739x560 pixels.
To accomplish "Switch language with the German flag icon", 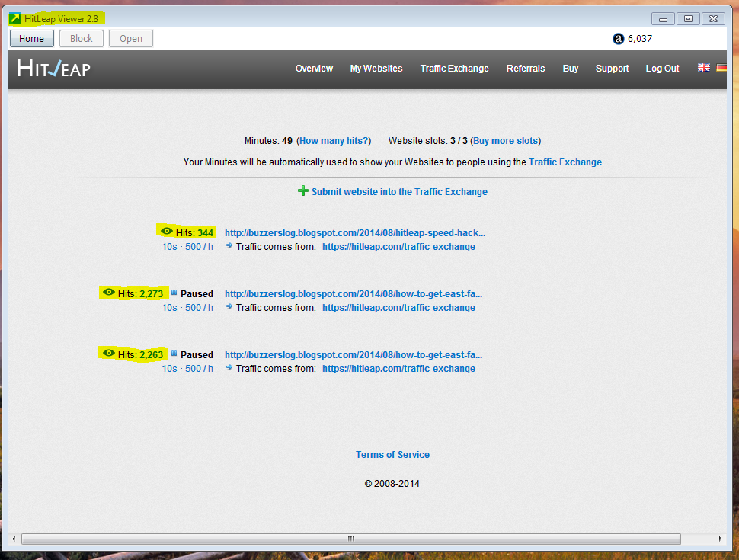I will click(x=721, y=68).
